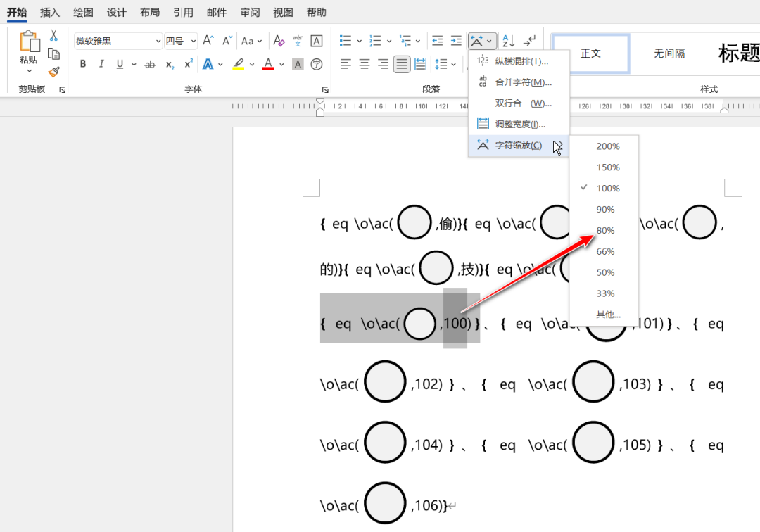The width and height of the screenshot is (760, 532).
Task: Select the Format Painter tool
Action: click(x=53, y=72)
